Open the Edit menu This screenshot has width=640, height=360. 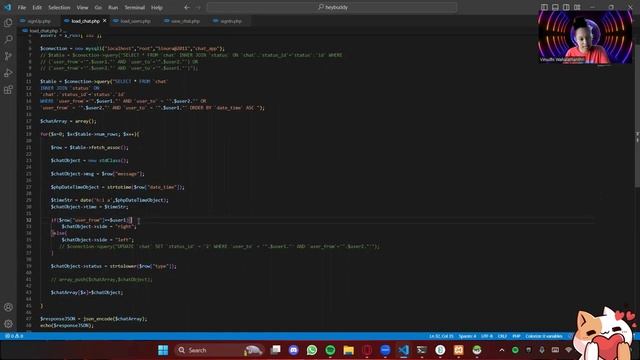coord(37,7)
